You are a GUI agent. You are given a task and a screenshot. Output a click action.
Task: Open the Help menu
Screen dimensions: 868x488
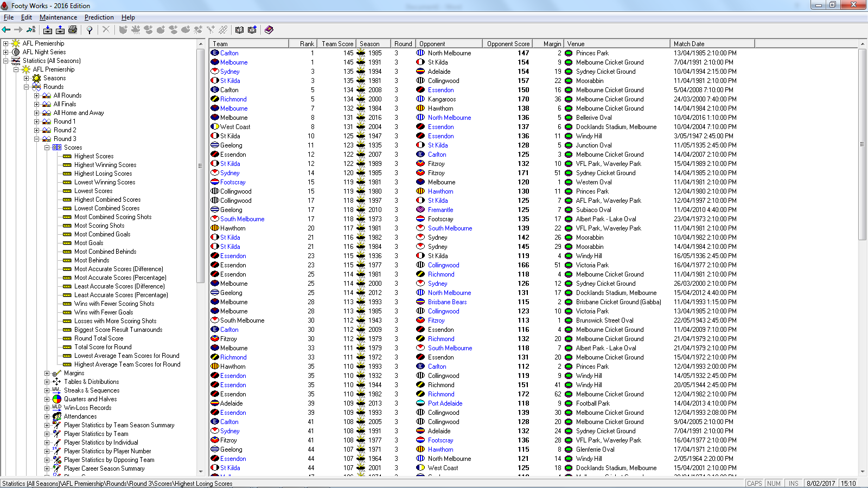click(128, 17)
